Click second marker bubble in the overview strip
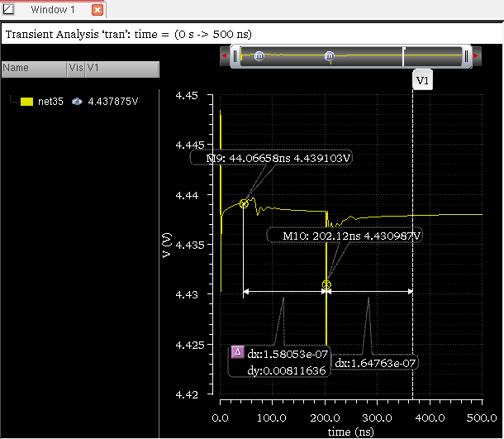The image size is (504, 439). pos(330,55)
